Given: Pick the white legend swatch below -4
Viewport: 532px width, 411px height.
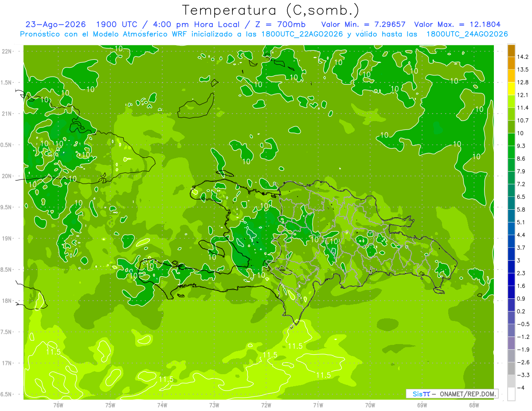Looking at the screenshot, I should (511, 394).
